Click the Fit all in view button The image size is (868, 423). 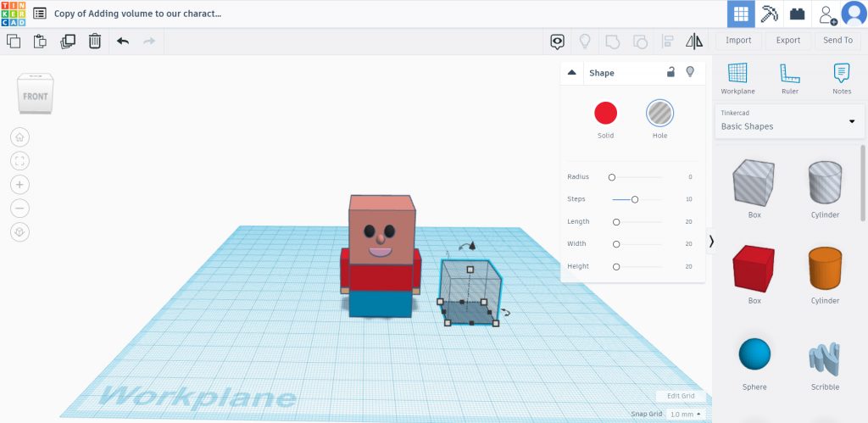(20, 161)
